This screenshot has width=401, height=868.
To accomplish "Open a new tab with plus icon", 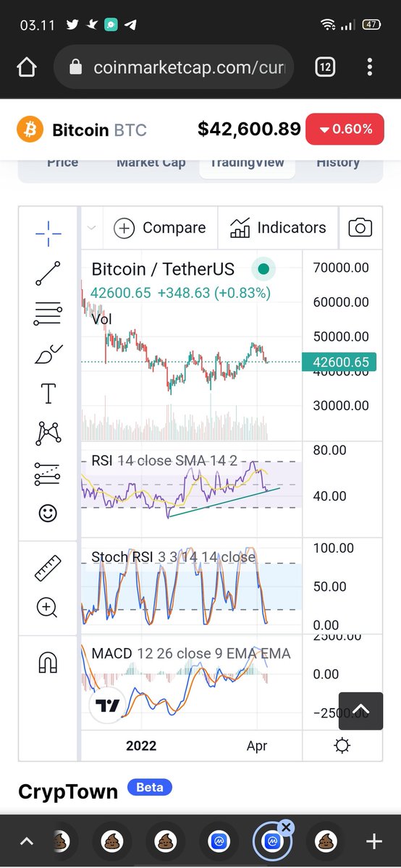I will [373, 841].
